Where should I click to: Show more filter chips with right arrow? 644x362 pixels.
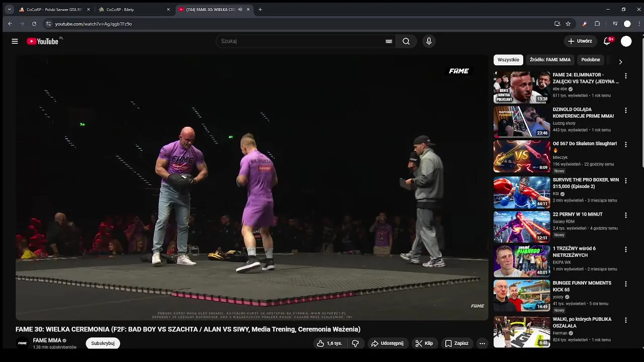pos(620,61)
